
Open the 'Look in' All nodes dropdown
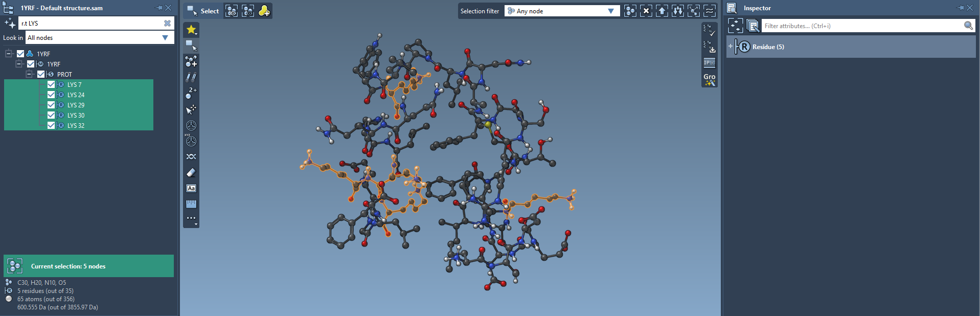[x=165, y=38]
